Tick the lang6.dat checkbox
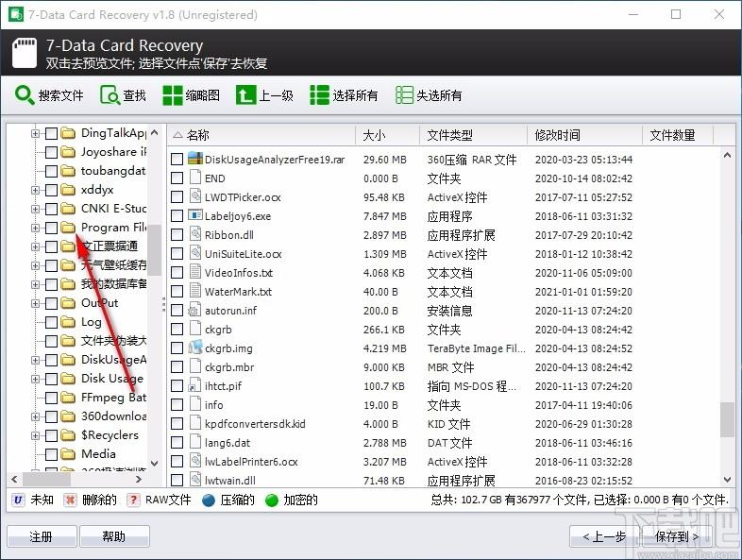The width and height of the screenshot is (742, 560). (x=177, y=443)
